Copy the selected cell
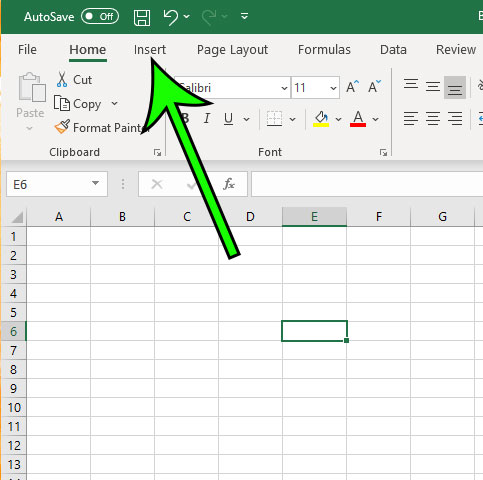The width and height of the screenshot is (483, 480). click(x=77, y=104)
